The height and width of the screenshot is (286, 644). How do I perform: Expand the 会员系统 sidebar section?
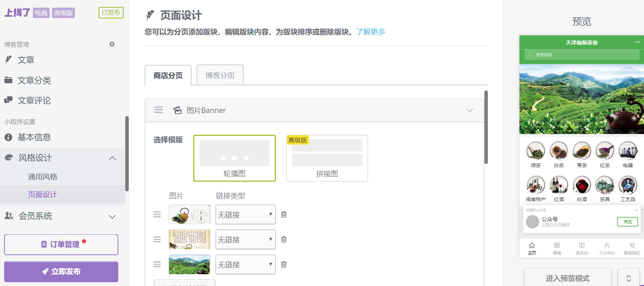click(x=112, y=217)
